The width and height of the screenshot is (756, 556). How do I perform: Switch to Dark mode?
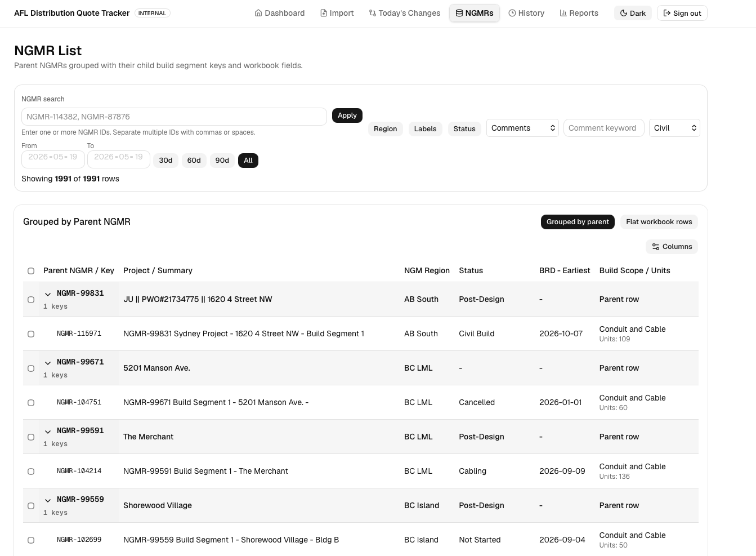click(633, 13)
